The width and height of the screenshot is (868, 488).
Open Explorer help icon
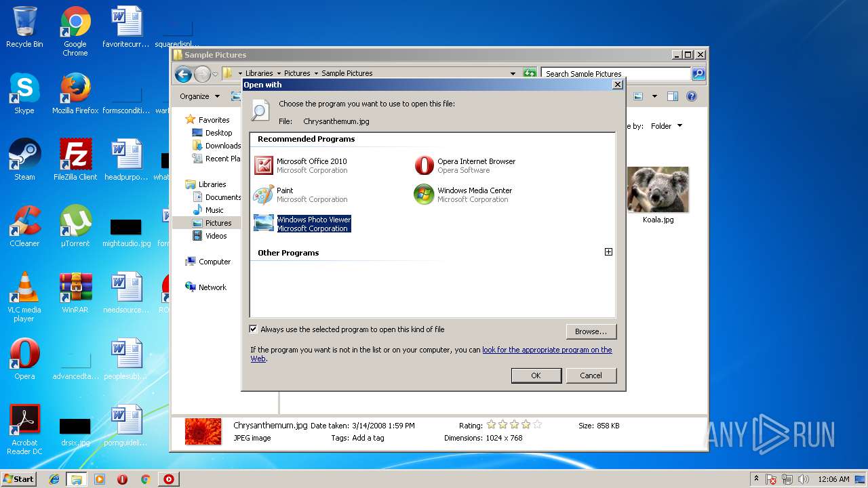(692, 96)
